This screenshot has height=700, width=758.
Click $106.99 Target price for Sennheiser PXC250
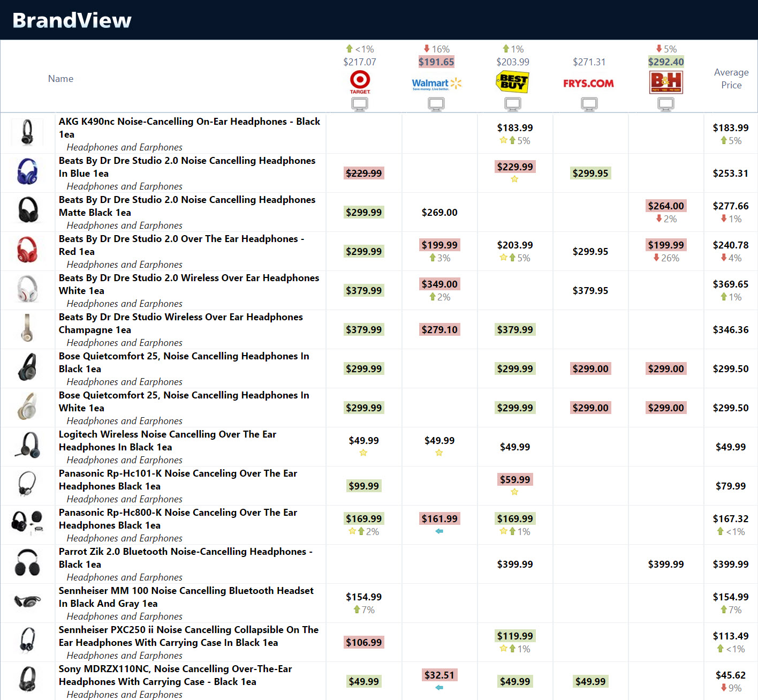(x=363, y=643)
